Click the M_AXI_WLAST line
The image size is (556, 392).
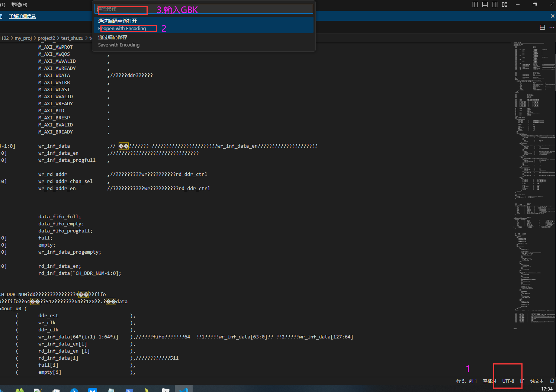(x=54, y=90)
